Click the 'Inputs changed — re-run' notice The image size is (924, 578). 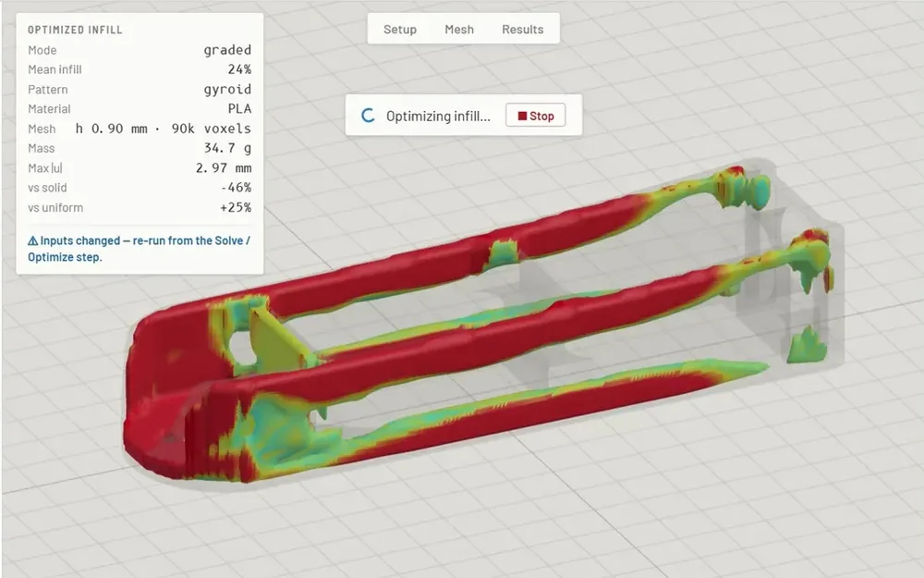(140, 249)
